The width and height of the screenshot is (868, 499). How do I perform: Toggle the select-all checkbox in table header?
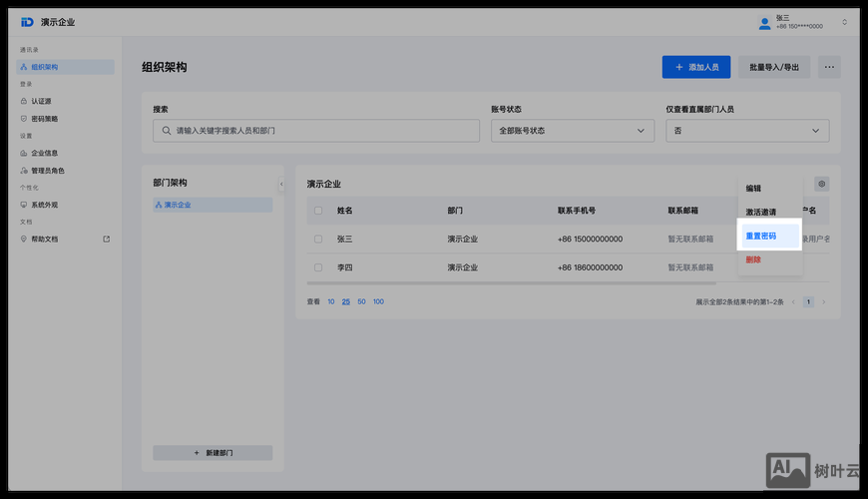coord(318,211)
